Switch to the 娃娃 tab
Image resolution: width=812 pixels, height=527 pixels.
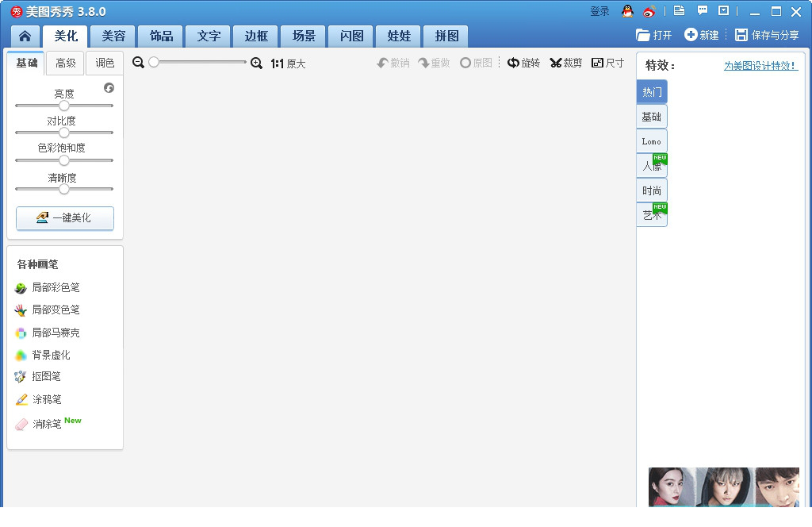pos(399,37)
